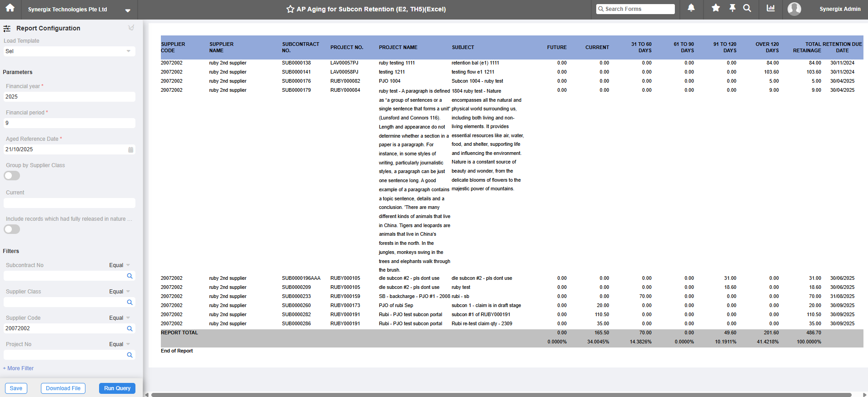The height and width of the screenshot is (397, 868).
Task: Open the user avatar menu
Action: [794, 9]
